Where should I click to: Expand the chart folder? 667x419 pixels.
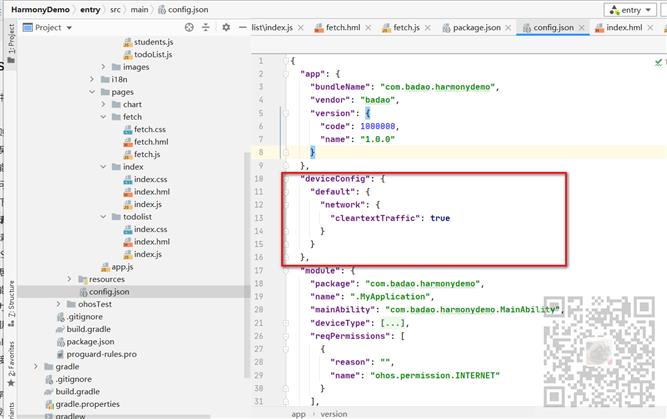(103, 104)
